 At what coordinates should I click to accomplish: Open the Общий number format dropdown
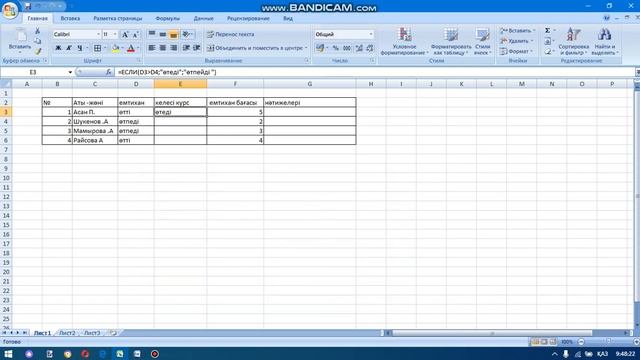pyautogui.click(x=371, y=34)
